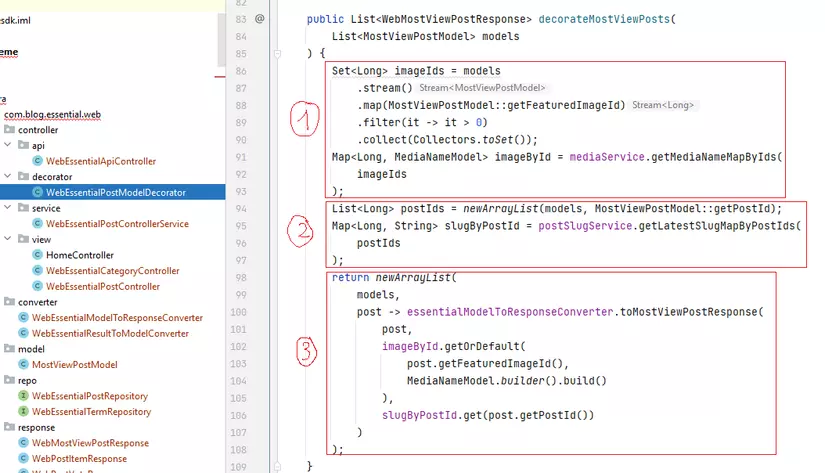Click the class icon beside WebMostViewPostResponse
The image size is (825, 473).
click(24, 443)
